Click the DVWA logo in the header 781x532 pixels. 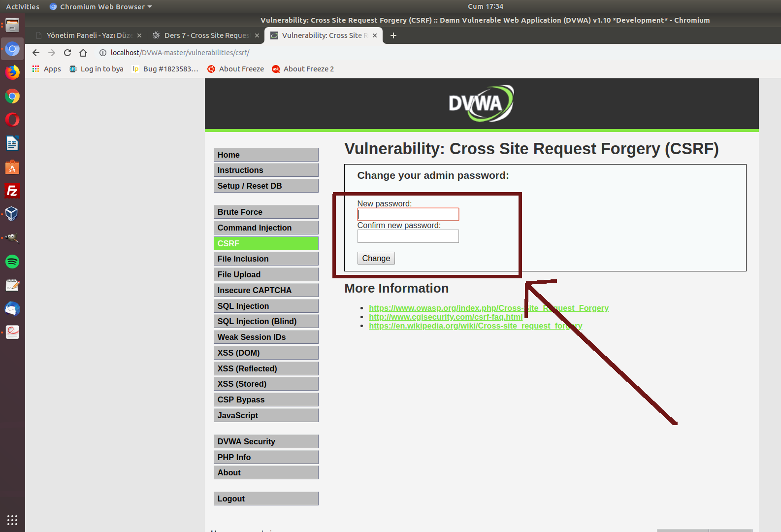coord(481,103)
